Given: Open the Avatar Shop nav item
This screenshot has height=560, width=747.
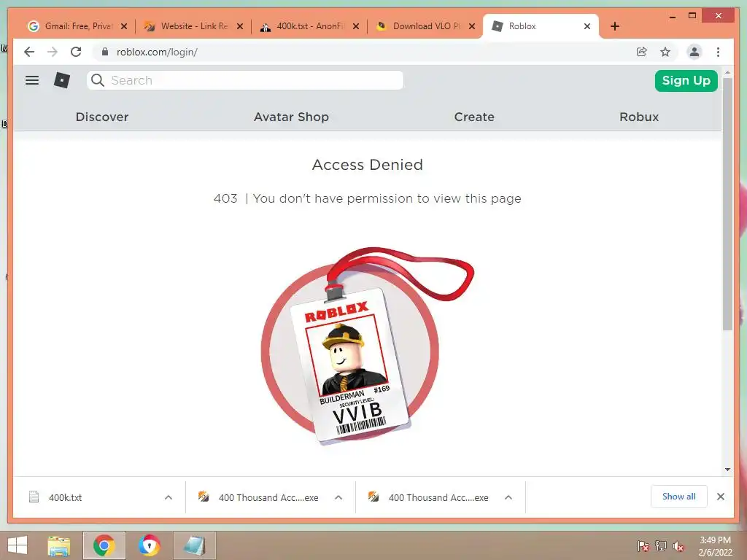Looking at the screenshot, I should coord(291,117).
